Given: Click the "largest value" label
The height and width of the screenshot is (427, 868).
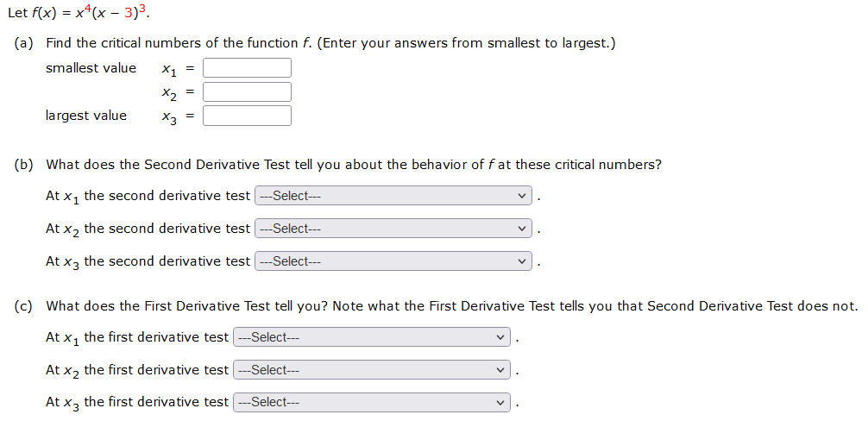Looking at the screenshot, I should coord(85,116).
